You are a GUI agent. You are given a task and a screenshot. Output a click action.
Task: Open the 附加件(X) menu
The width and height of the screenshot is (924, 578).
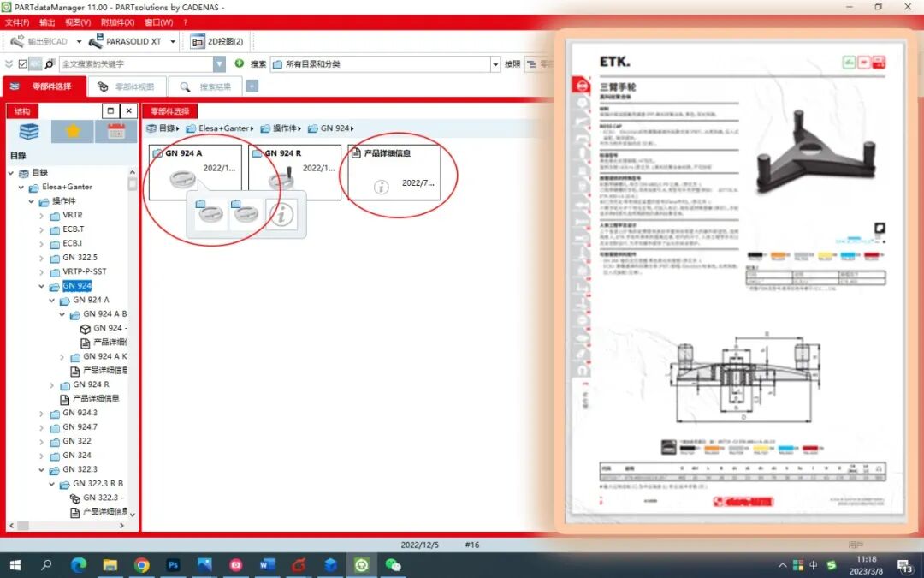coord(118,22)
